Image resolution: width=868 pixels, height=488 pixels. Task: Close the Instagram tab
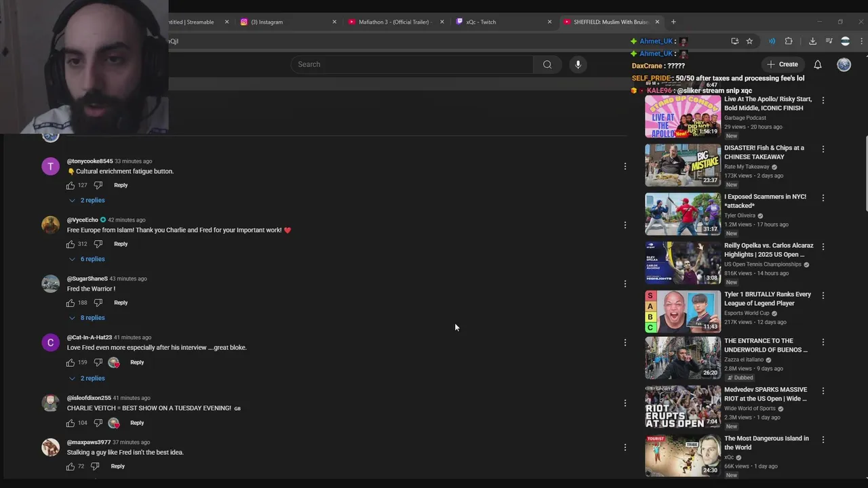334,22
